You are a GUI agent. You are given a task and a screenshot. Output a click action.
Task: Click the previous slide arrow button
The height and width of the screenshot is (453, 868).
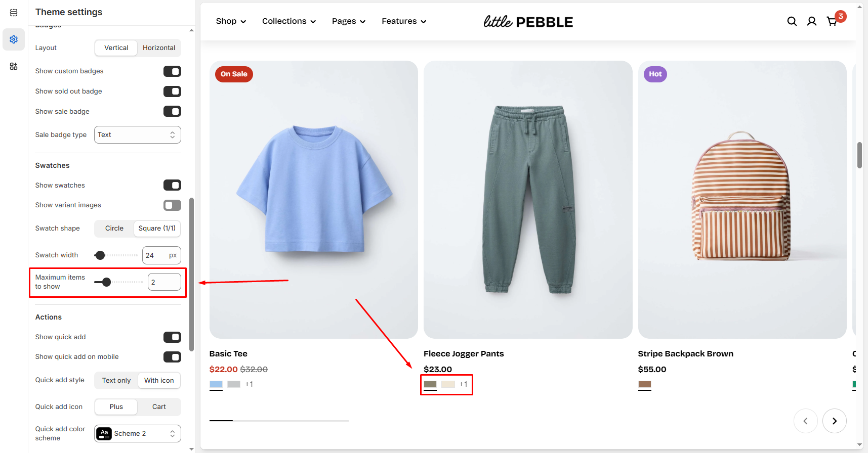805,421
